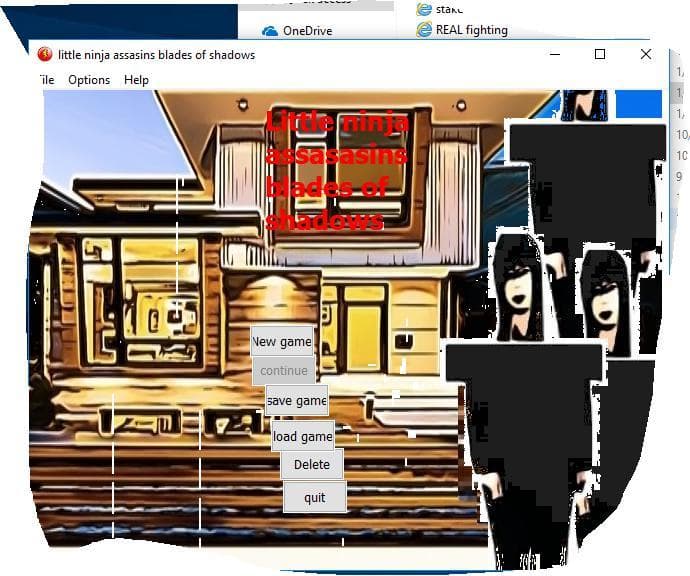Image resolution: width=690 pixels, height=576 pixels.
Task: Click the small ninja head at top right
Action: coord(584,105)
